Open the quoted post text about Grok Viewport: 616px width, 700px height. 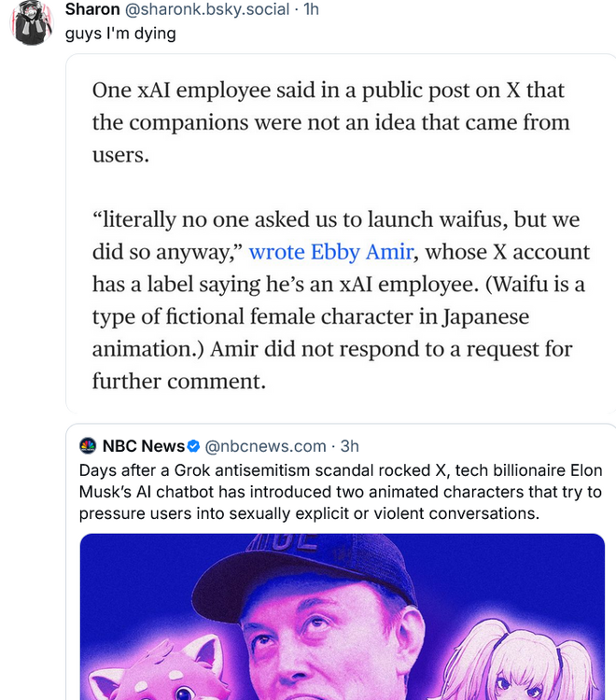click(x=341, y=491)
